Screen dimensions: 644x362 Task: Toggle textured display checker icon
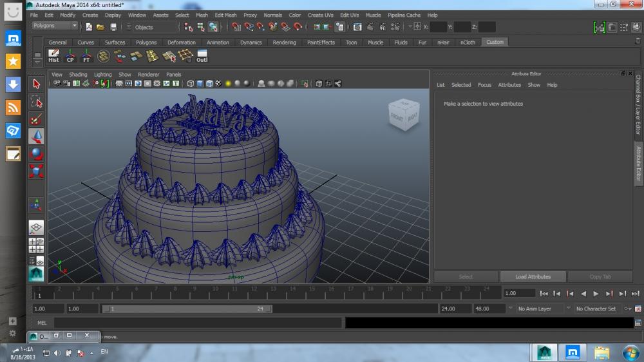coord(218,83)
